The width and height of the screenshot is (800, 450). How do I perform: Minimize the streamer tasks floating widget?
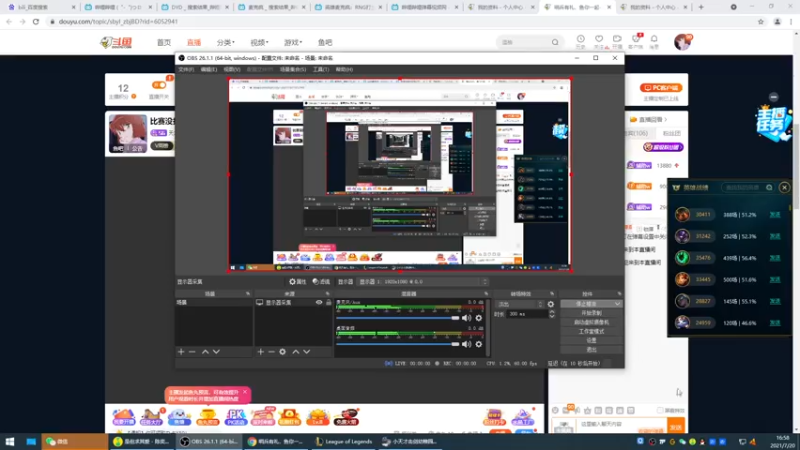pyautogui.click(x=773, y=97)
